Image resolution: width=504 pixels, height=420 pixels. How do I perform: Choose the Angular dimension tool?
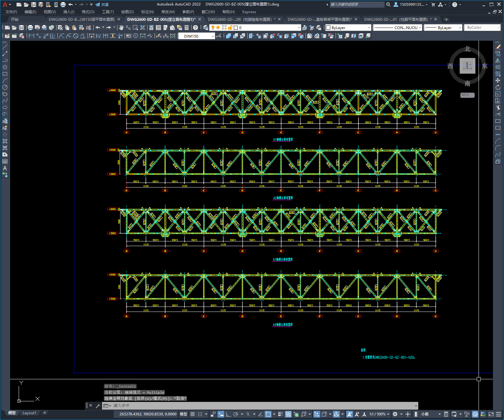(82, 36)
